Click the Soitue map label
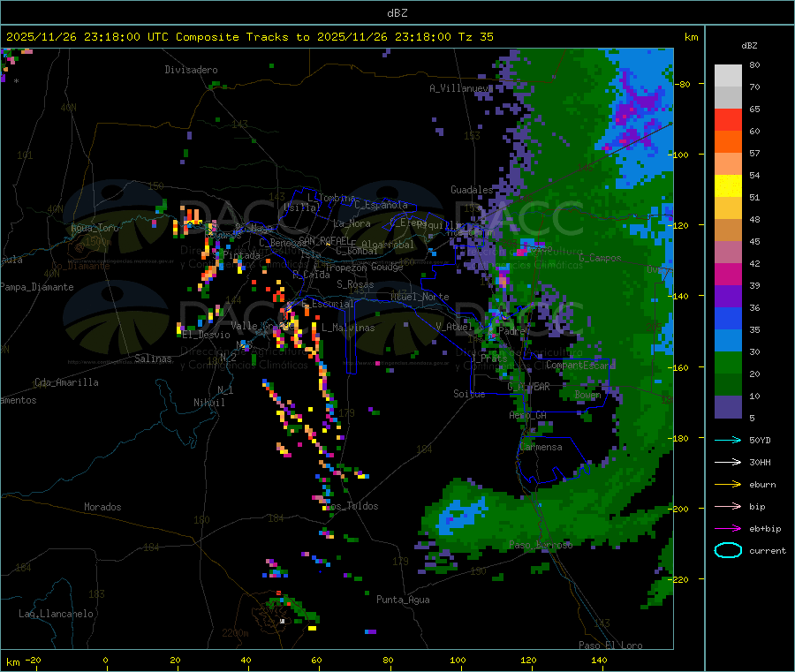Image resolution: width=795 pixels, height=672 pixels. pyautogui.click(x=469, y=394)
